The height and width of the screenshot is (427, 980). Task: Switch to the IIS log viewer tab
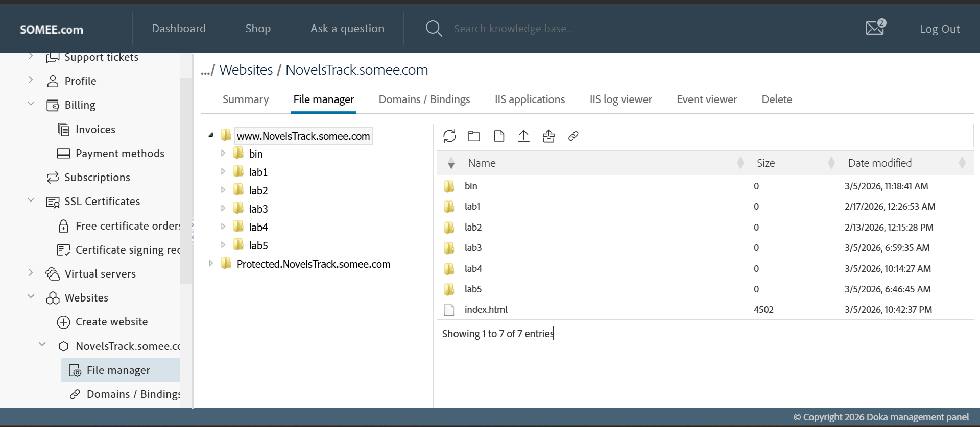(620, 99)
